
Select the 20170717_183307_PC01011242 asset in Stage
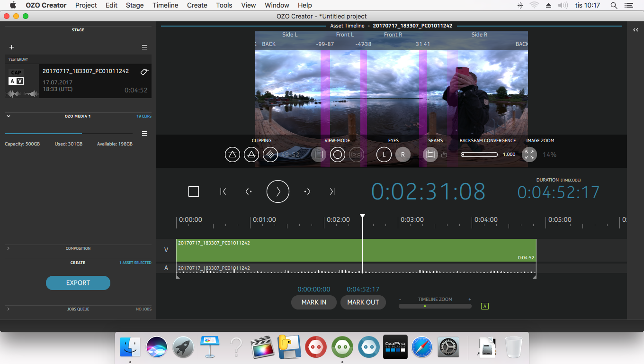(78, 81)
